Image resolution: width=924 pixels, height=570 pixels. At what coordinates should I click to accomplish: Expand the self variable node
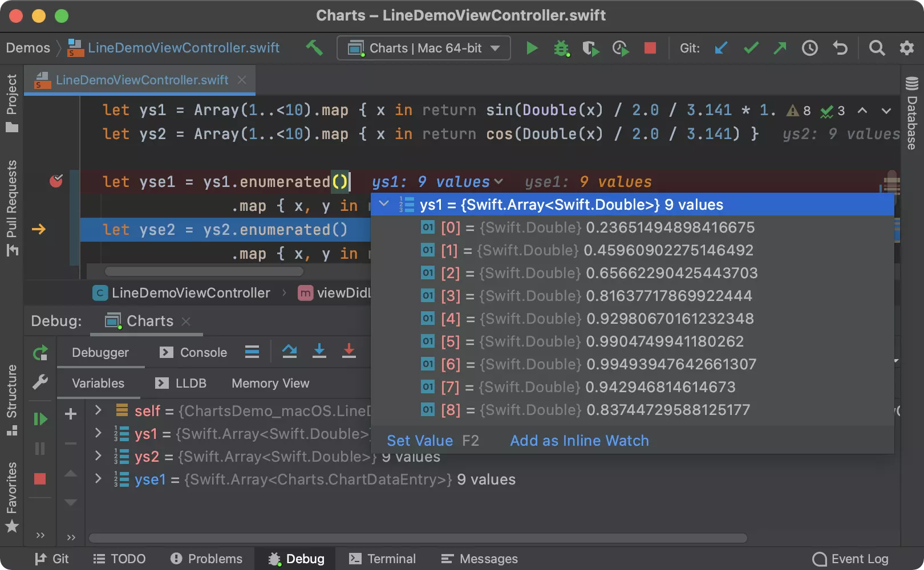pyautogui.click(x=98, y=410)
